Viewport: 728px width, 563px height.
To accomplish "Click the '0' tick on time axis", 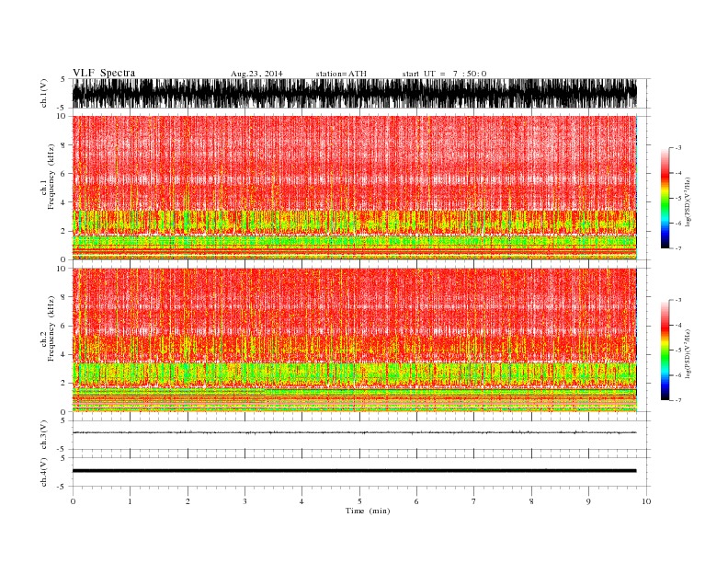I will (x=73, y=501).
